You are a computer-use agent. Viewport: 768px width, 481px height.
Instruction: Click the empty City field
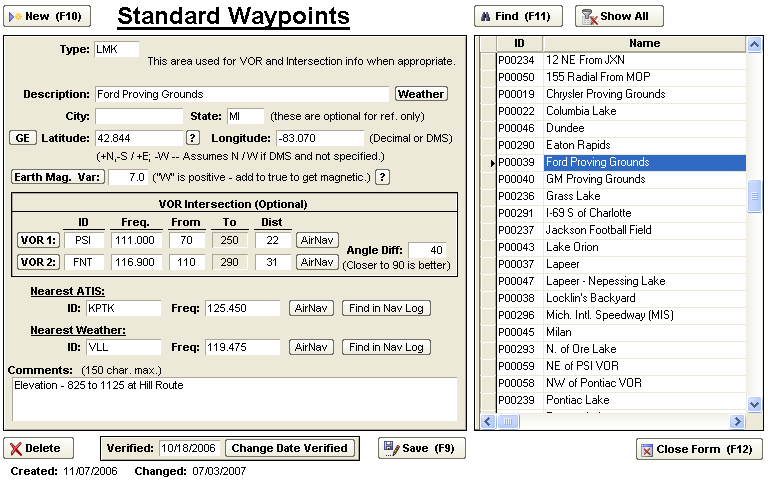139,116
